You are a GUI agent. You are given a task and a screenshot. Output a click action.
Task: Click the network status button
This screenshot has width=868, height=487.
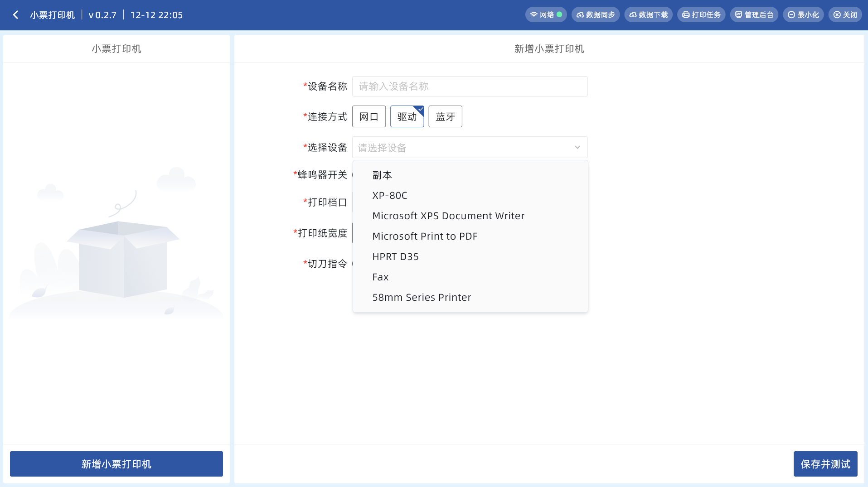(546, 15)
